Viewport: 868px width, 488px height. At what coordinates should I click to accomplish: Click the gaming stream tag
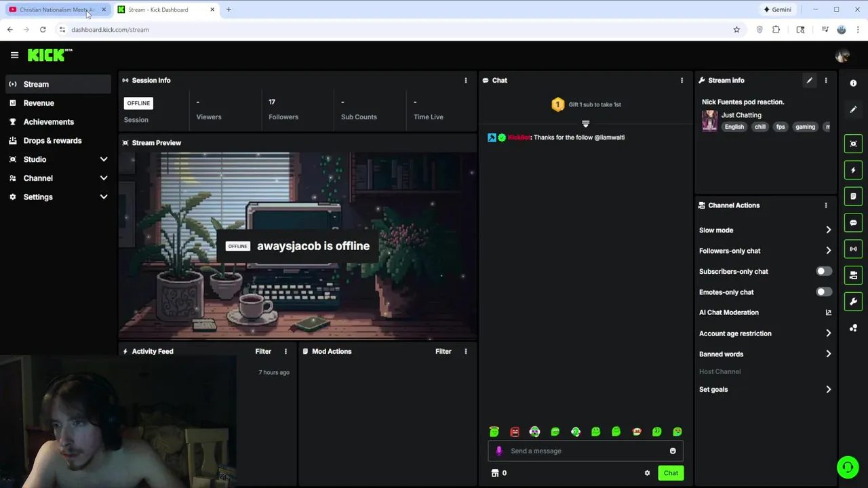(x=805, y=127)
